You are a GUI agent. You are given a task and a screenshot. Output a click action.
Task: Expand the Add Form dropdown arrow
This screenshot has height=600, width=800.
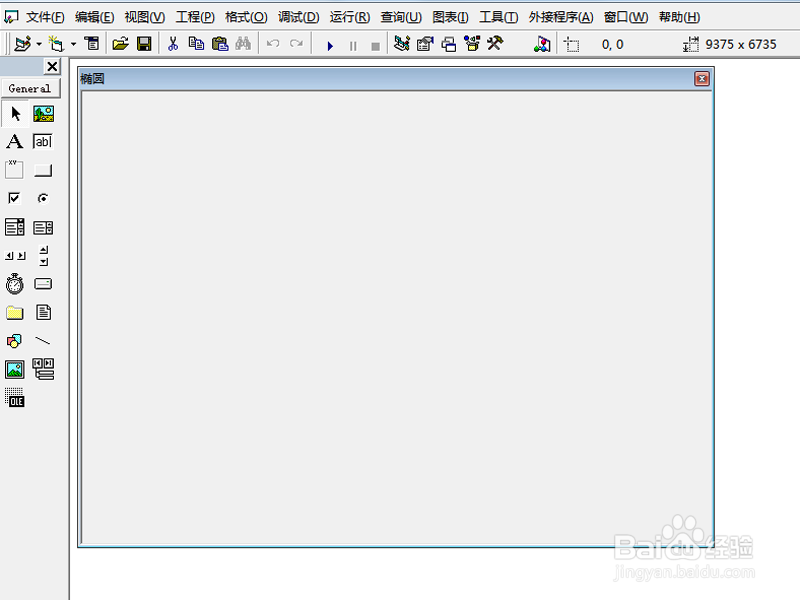pyautogui.click(x=73, y=44)
